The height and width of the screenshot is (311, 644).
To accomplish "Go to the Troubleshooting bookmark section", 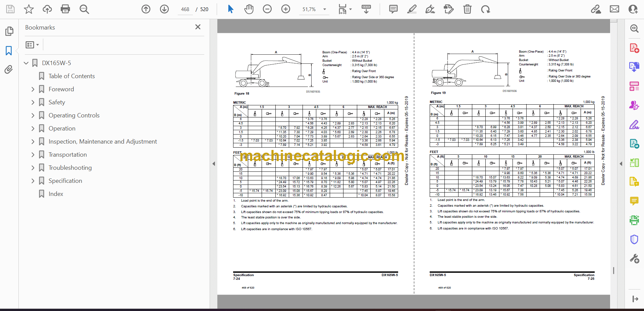I will pyautogui.click(x=70, y=168).
